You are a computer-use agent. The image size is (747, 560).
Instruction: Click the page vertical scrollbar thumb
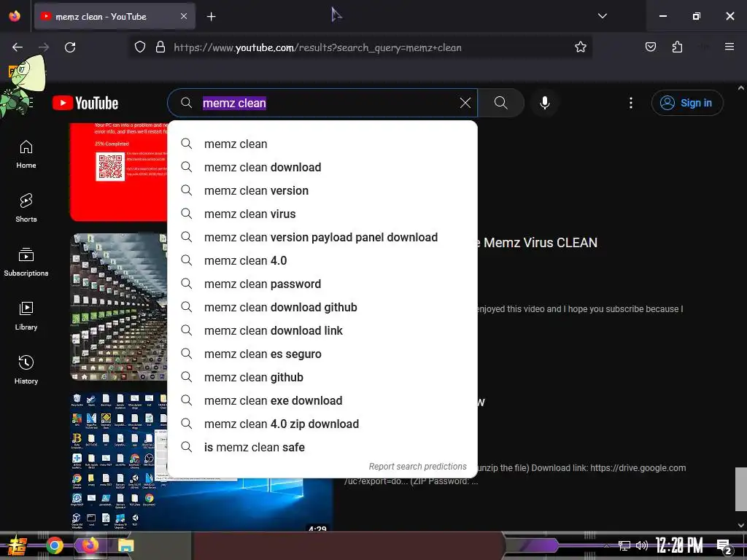(741, 489)
